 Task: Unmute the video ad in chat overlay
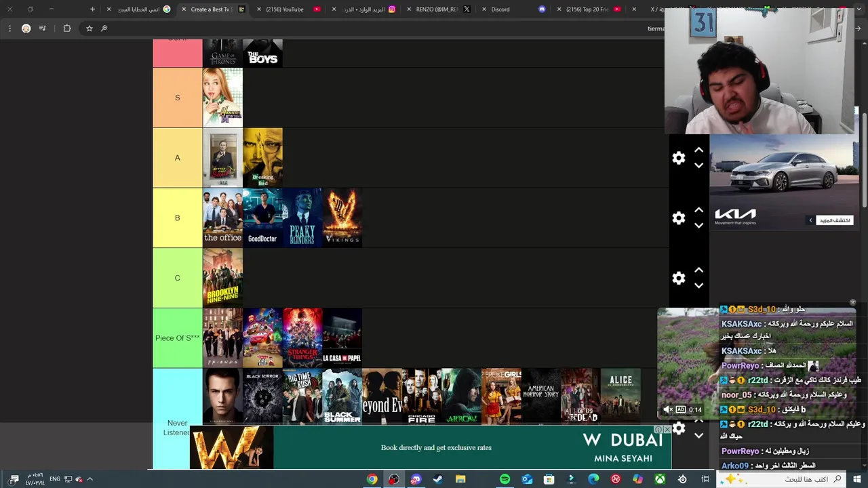pyautogui.click(x=667, y=409)
